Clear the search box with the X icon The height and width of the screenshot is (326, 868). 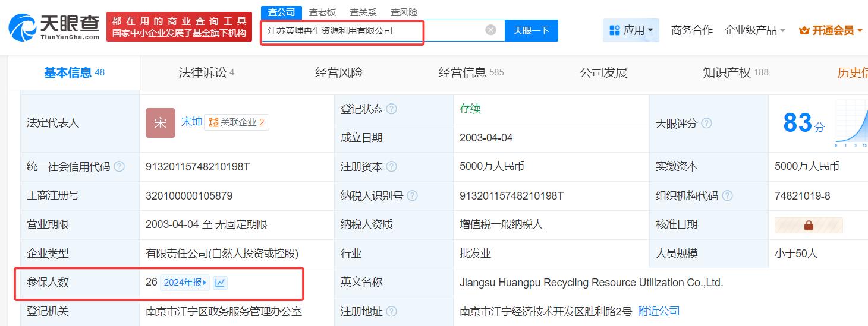(x=490, y=30)
